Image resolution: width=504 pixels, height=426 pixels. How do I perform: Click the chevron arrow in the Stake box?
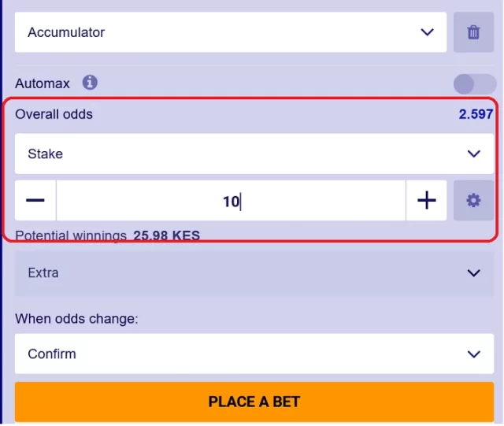(x=474, y=154)
